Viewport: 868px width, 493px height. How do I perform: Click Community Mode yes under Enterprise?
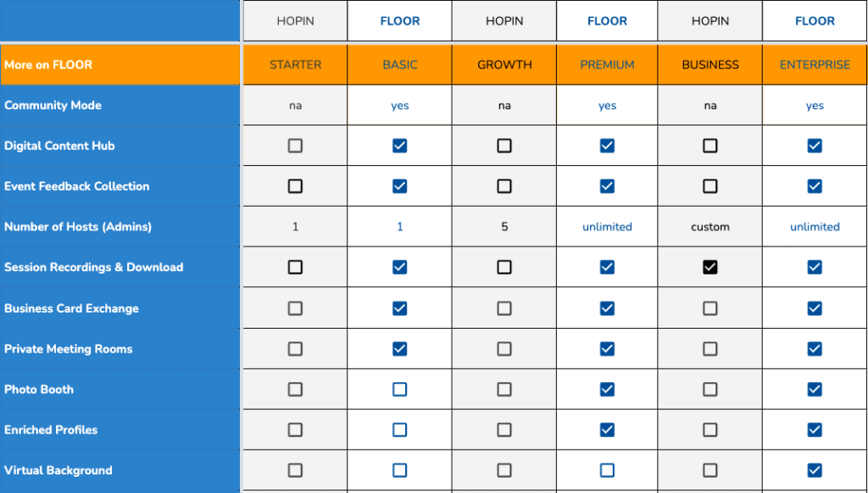click(x=815, y=106)
